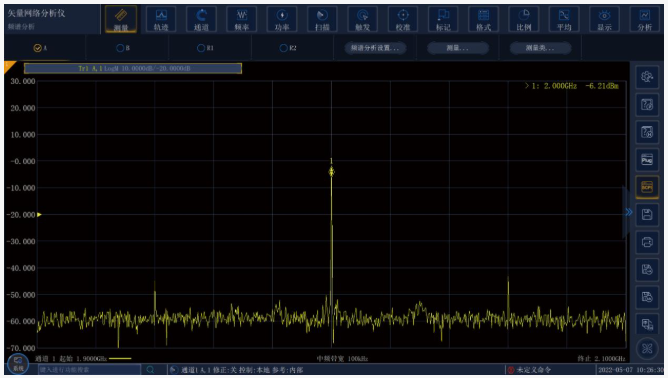
Task: Open the 频率 (Frequency) toolbar icon
Action: (x=242, y=19)
